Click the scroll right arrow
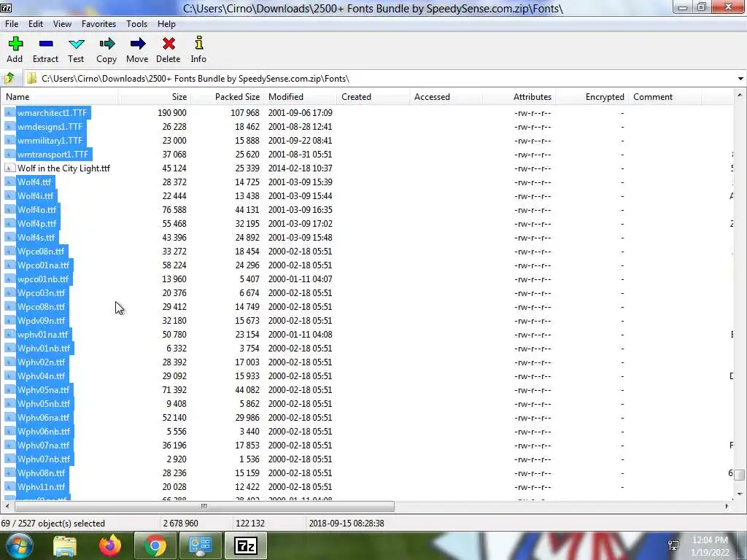The width and height of the screenshot is (747, 560). tap(727, 506)
